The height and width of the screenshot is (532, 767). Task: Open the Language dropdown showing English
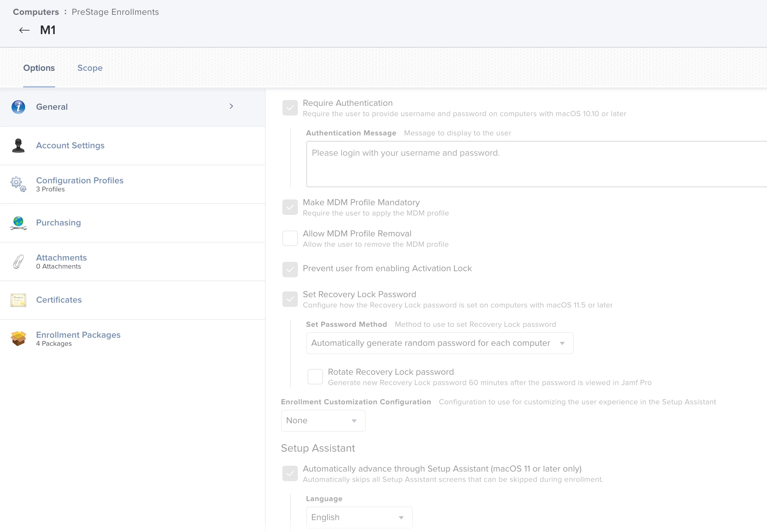pos(359,517)
